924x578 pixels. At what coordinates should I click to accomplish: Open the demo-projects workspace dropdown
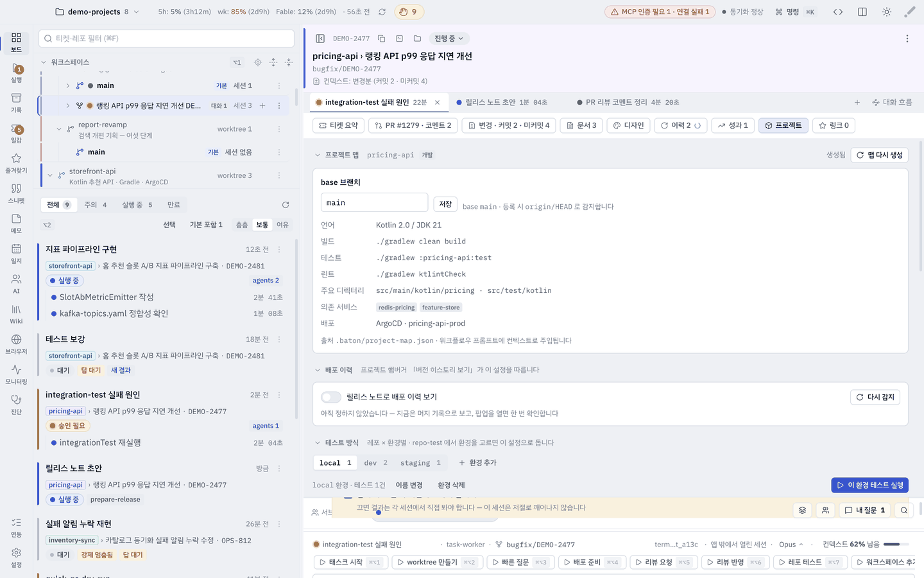pyautogui.click(x=96, y=12)
